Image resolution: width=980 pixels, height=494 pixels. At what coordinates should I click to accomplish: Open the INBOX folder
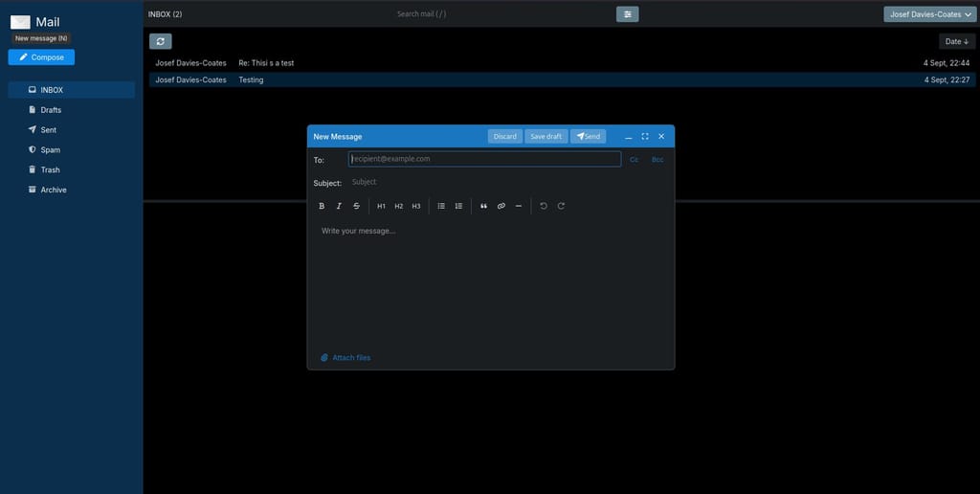pos(71,90)
